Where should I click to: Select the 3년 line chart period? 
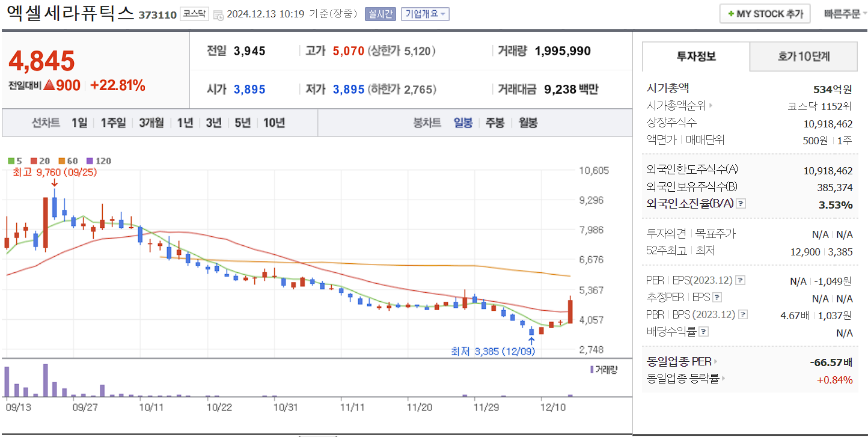point(213,123)
